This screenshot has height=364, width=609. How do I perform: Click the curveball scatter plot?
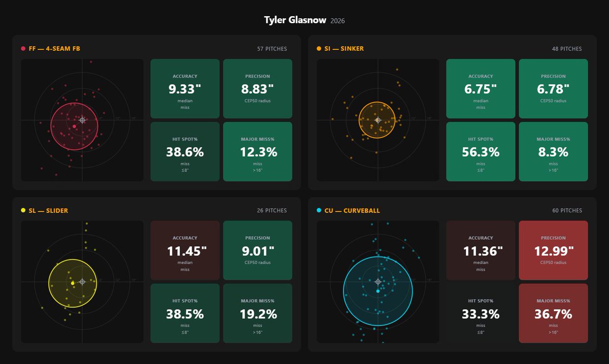click(378, 282)
